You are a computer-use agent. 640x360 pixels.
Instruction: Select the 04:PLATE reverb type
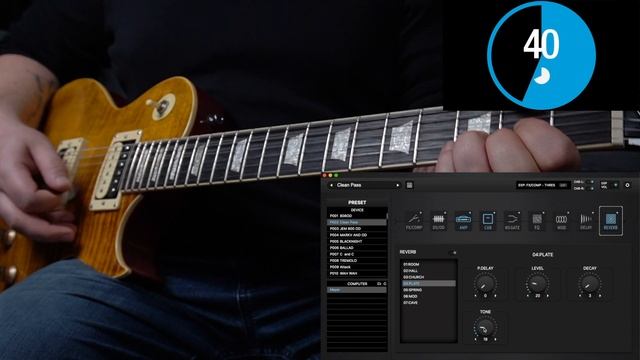tap(429, 283)
